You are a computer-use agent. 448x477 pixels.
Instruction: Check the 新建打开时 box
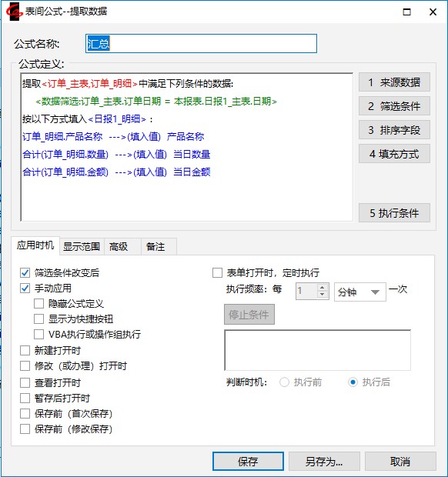coord(25,351)
